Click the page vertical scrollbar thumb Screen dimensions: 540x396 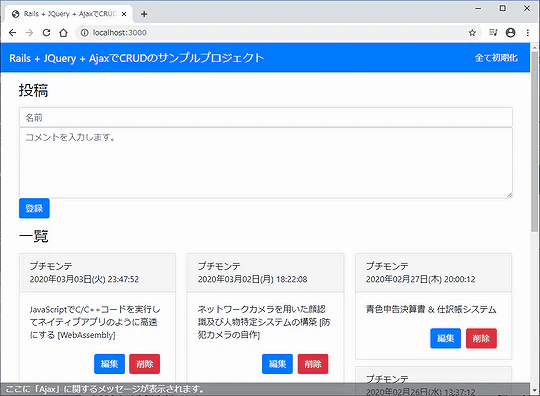pos(534,141)
